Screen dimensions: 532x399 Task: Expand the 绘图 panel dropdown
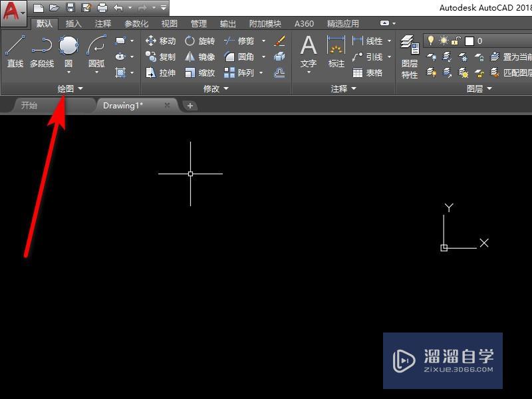pos(78,88)
